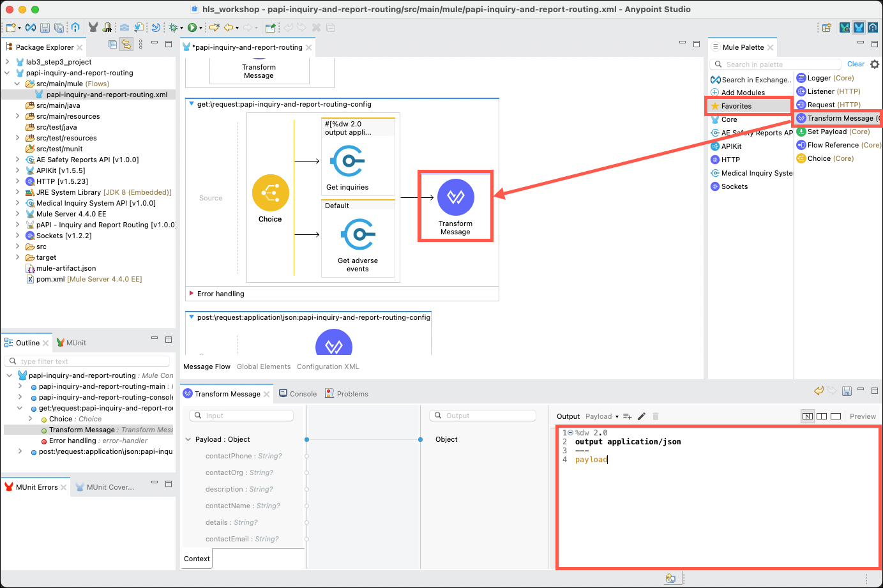Click save icon in Transform Message panel
Viewport: 883px width, 588px height.
[x=847, y=391]
